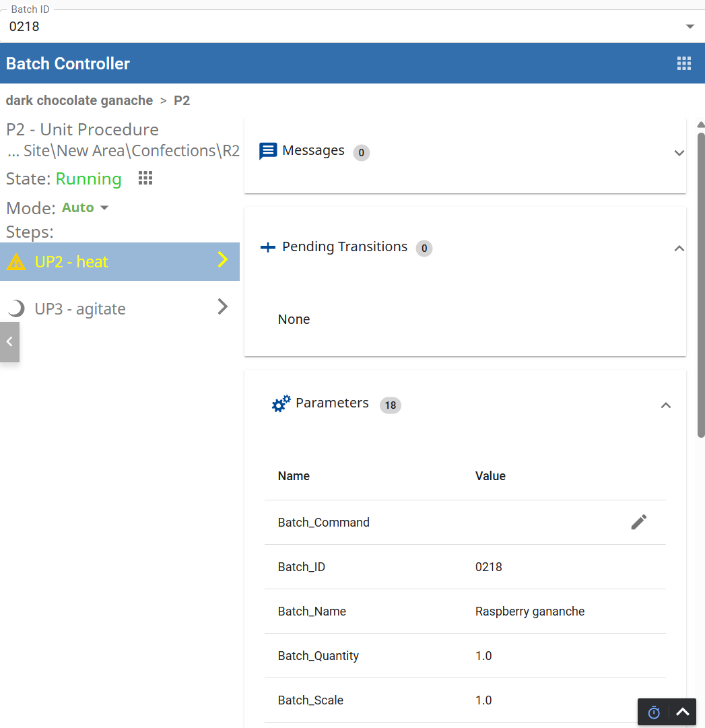The height and width of the screenshot is (728, 705).
Task: Select the UP2 - heat step
Action: pos(120,262)
